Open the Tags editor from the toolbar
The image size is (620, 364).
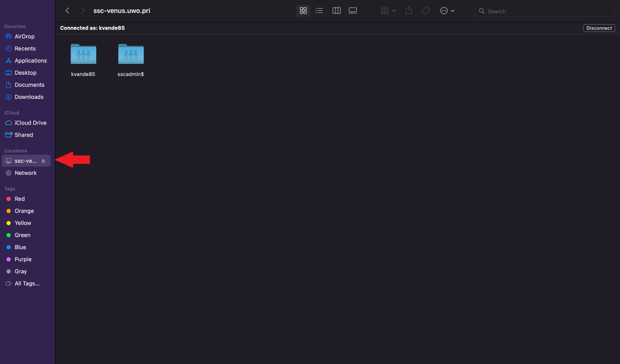(425, 10)
